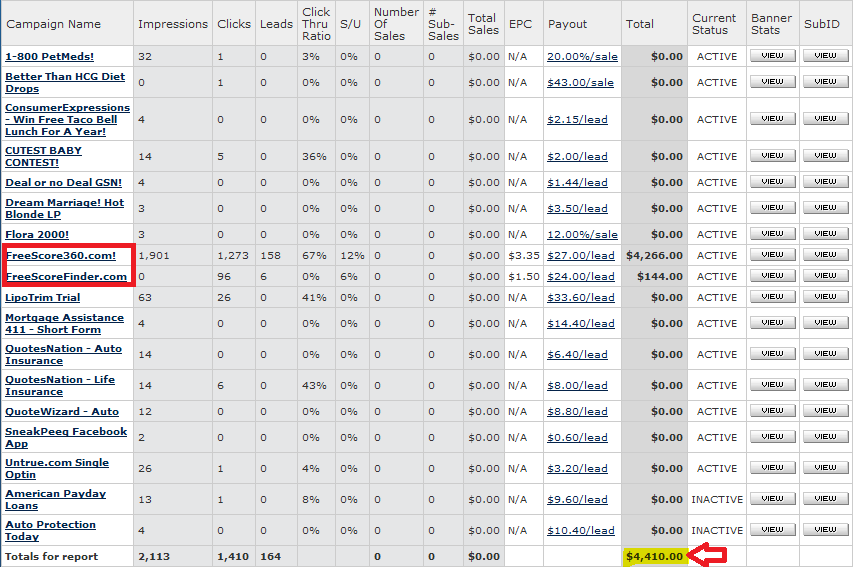Open the 20.00%/sale payout for PetMeds
The height and width of the screenshot is (567, 853).
tap(582, 57)
